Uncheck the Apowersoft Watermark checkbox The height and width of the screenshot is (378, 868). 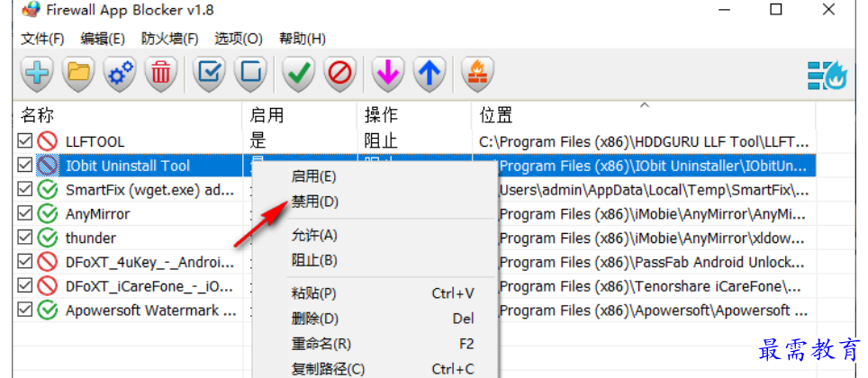point(24,310)
